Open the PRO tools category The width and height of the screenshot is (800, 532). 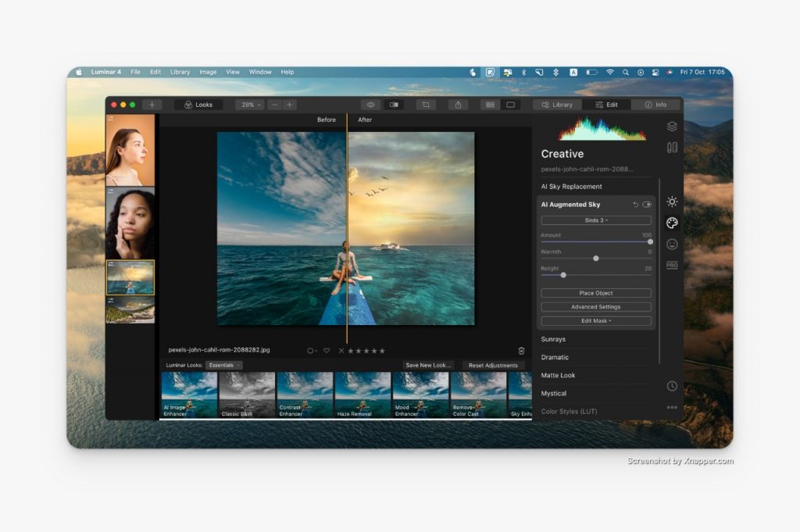click(672, 266)
